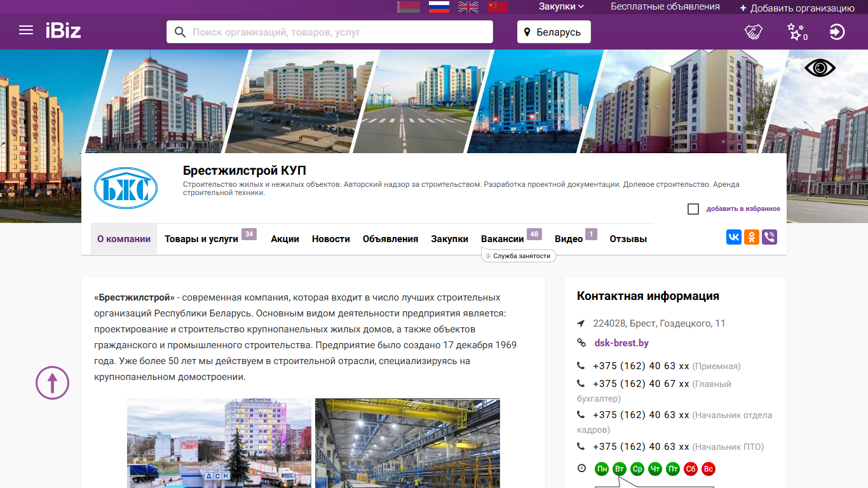
Task: Select Saturday (Сб) schedule circle
Action: coord(691,470)
